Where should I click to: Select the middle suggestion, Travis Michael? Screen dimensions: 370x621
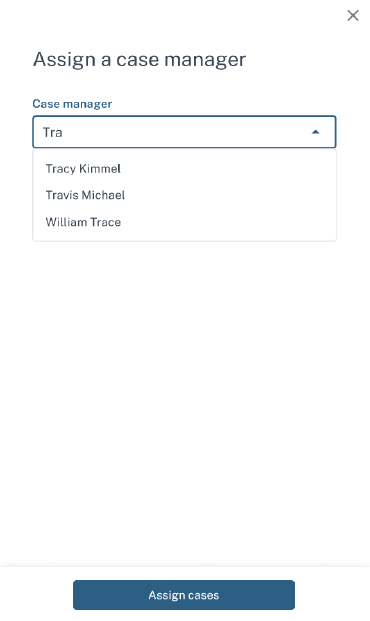click(x=85, y=195)
